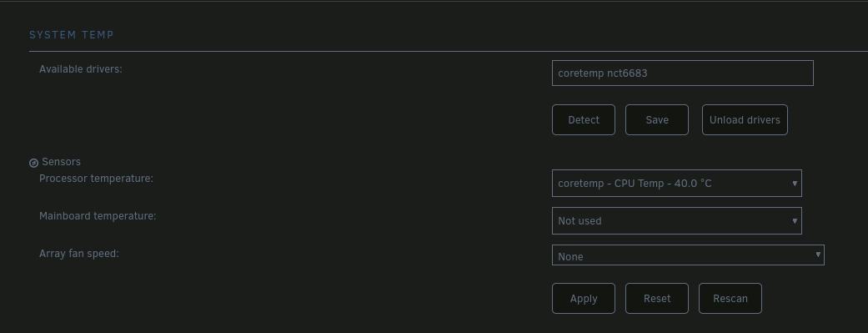This screenshot has width=868, height=333.
Task: Click the arrow on the 'Not used' selector
Action: (795, 220)
